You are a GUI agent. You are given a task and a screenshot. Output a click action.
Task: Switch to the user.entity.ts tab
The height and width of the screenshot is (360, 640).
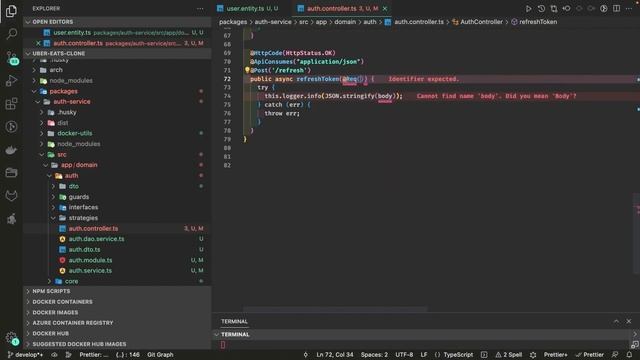coord(248,9)
